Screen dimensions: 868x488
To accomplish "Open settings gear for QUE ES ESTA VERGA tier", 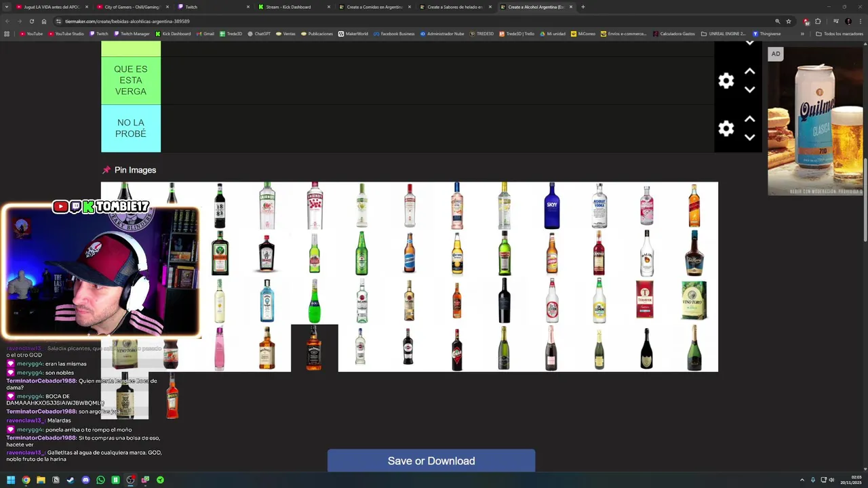I will click(726, 81).
